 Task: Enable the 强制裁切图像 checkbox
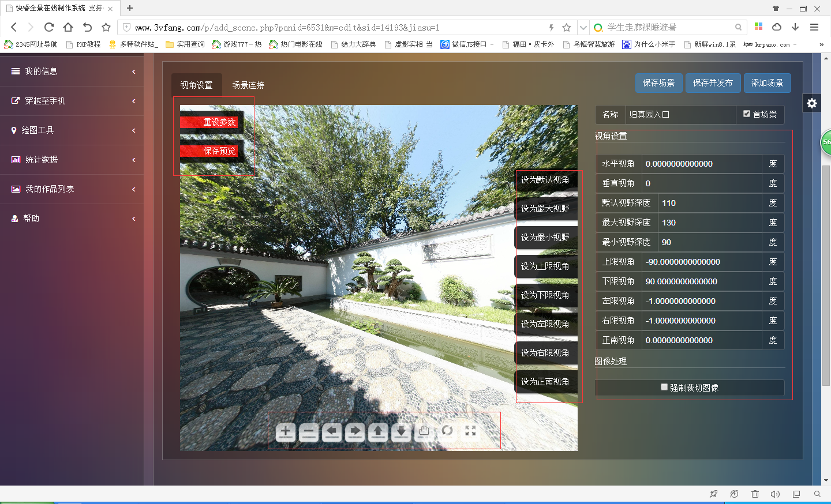coord(664,388)
